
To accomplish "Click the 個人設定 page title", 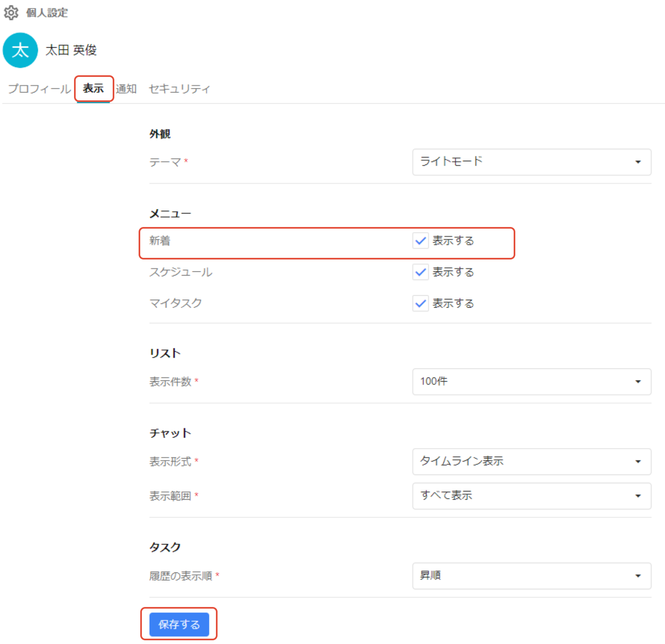I will coord(47,13).
